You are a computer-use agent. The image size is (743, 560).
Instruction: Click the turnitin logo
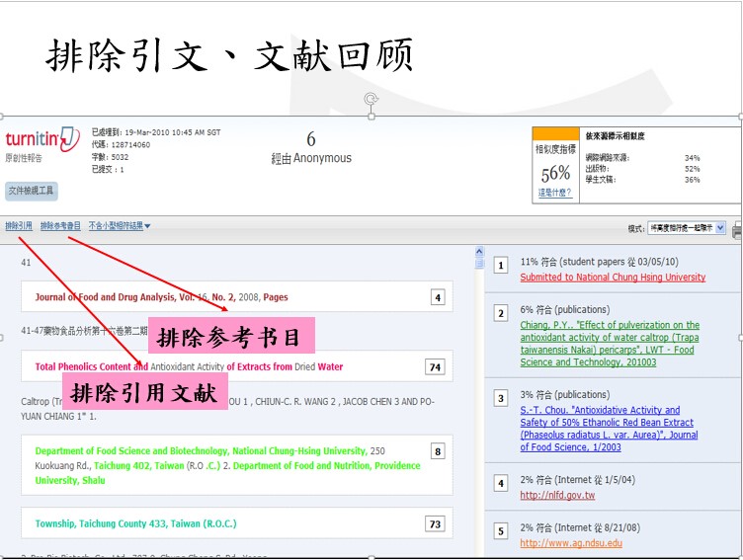point(42,139)
